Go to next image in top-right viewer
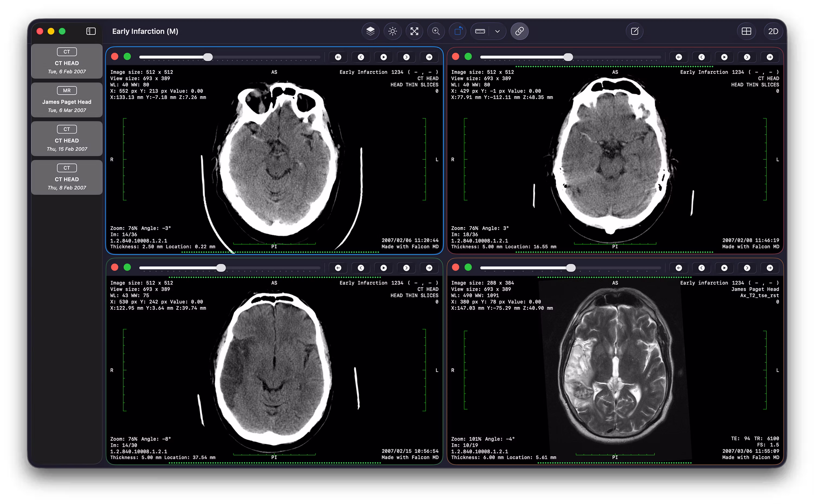 tap(747, 57)
